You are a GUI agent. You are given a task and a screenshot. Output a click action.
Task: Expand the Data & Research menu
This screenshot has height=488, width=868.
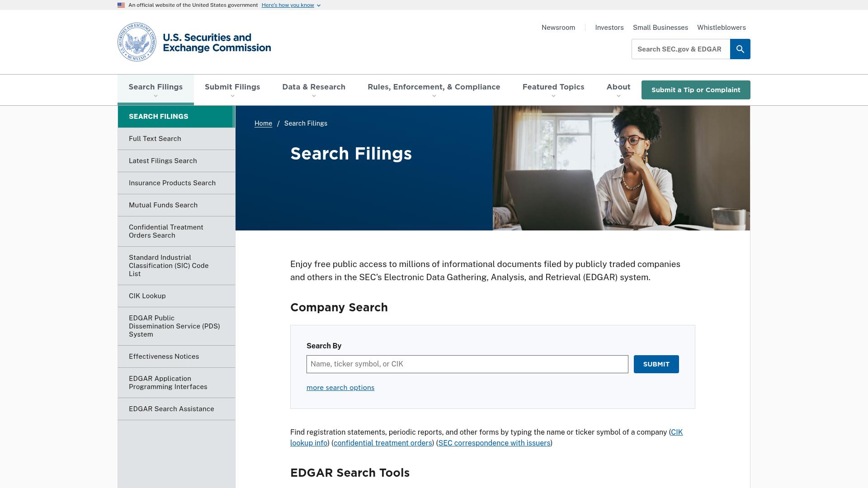[314, 89]
